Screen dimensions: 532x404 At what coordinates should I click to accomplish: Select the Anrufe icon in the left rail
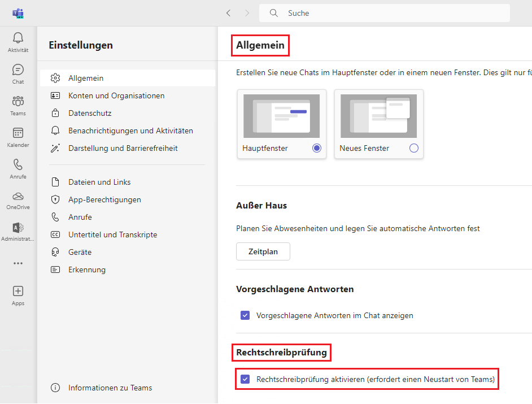click(x=18, y=169)
